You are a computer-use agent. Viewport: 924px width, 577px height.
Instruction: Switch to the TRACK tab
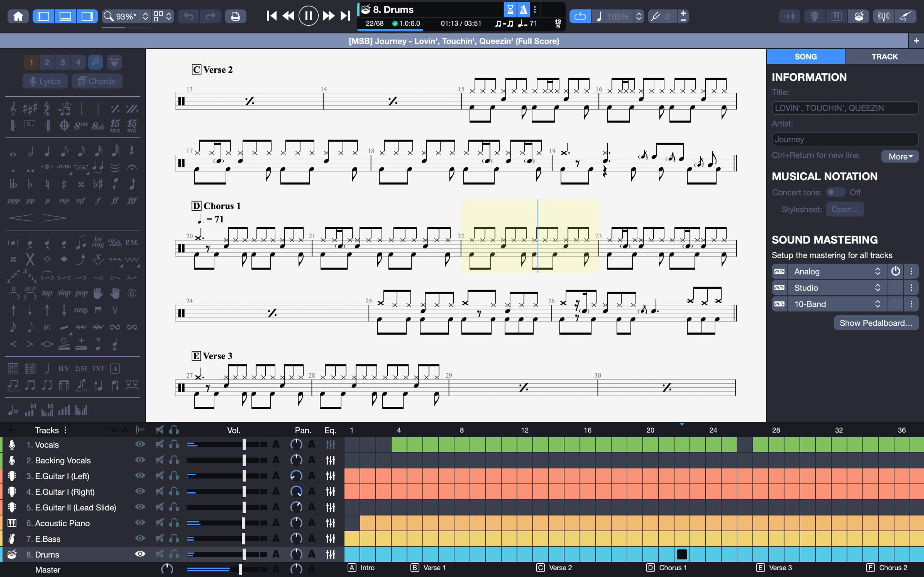(884, 57)
